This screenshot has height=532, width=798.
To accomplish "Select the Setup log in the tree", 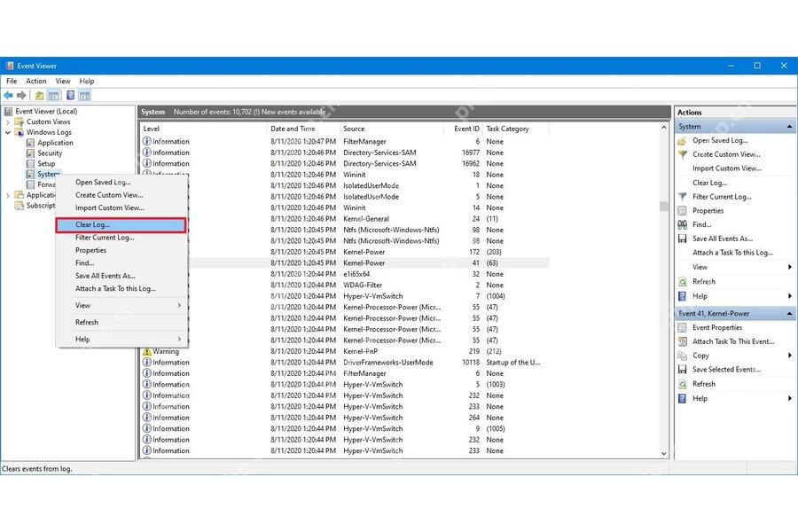I will click(x=46, y=163).
